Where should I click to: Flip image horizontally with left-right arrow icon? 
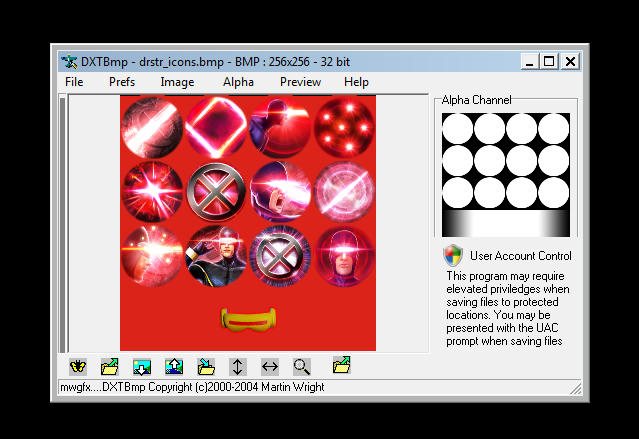[x=270, y=366]
